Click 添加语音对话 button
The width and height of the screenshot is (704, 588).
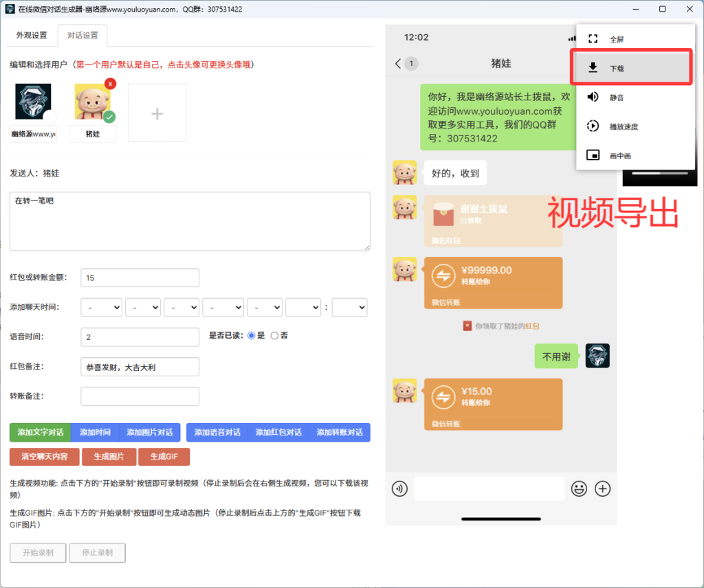click(x=217, y=432)
